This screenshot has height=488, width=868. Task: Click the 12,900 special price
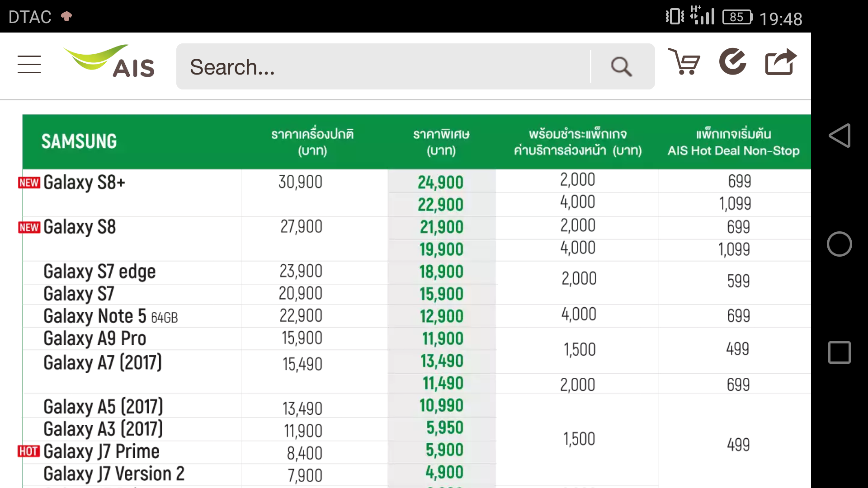pos(442,316)
